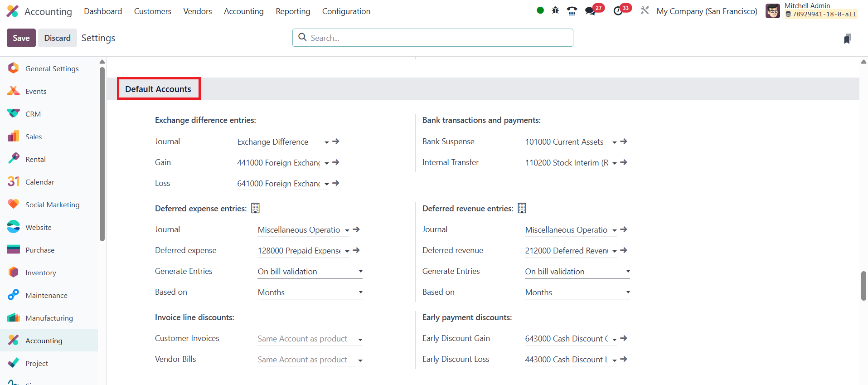Click in the Settings search field

pos(433,38)
